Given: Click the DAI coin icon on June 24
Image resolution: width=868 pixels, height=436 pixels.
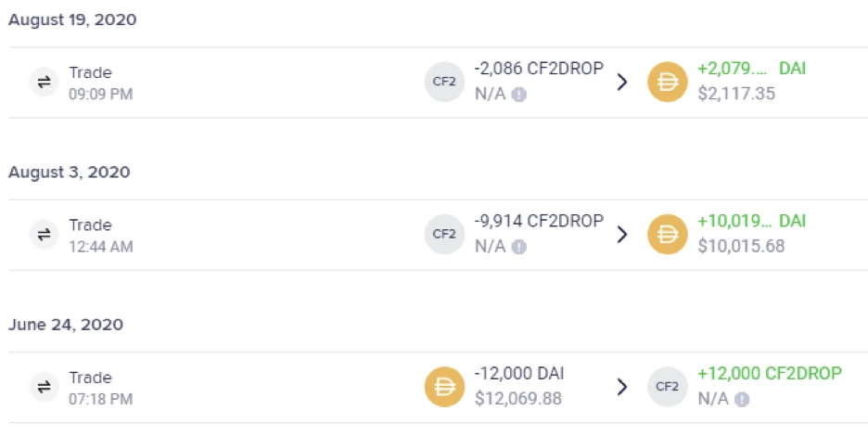Looking at the screenshot, I should 444,387.
